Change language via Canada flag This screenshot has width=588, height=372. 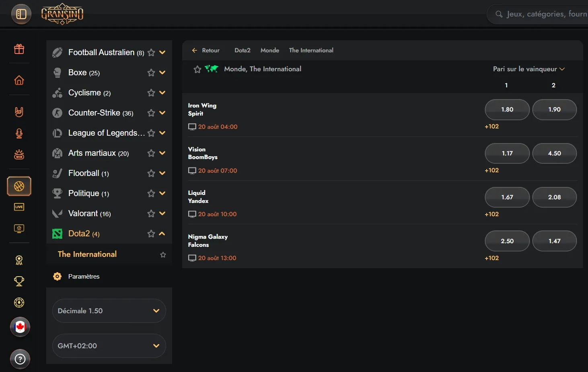tap(20, 327)
